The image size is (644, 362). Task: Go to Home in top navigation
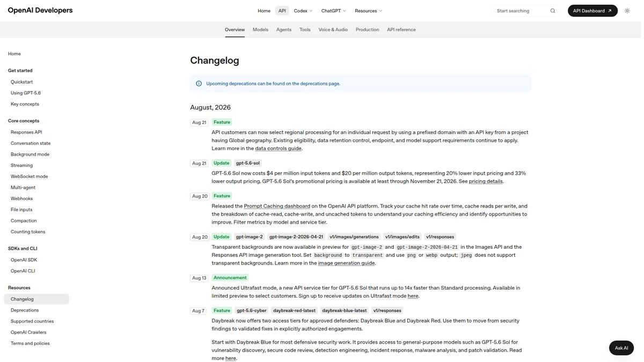[x=264, y=11]
